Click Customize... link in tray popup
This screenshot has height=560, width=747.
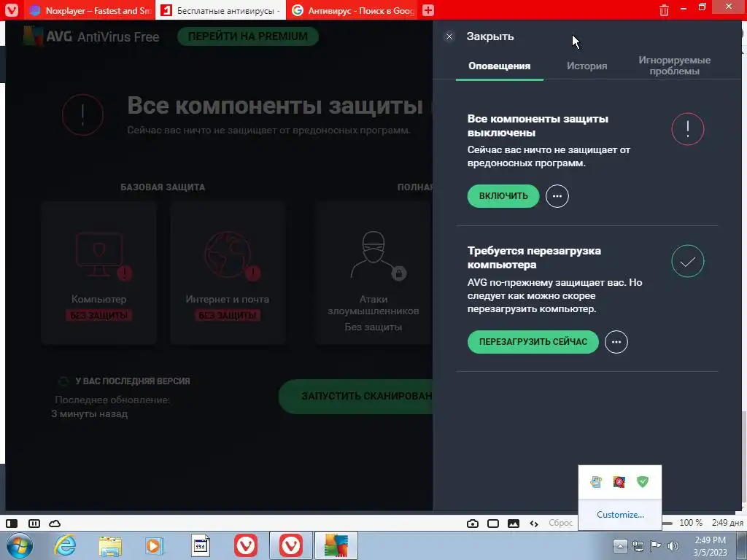620,515
